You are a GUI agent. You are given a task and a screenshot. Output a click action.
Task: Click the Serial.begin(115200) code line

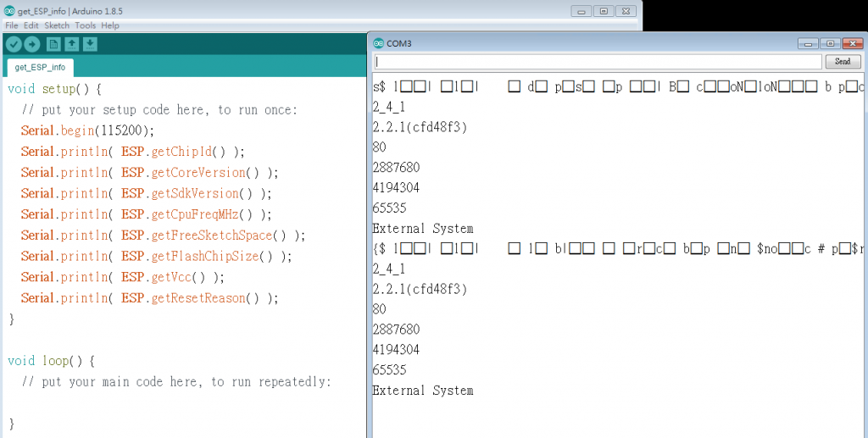pos(87,130)
